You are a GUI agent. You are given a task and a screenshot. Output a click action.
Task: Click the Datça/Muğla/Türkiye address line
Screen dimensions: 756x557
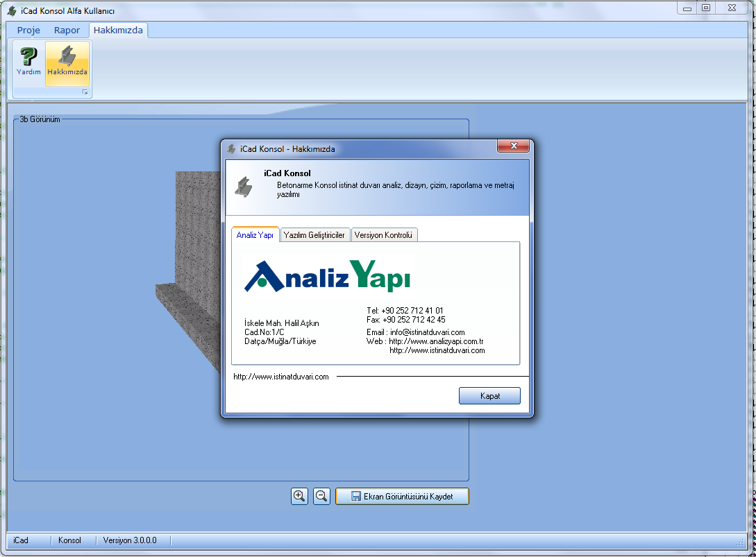pos(280,341)
